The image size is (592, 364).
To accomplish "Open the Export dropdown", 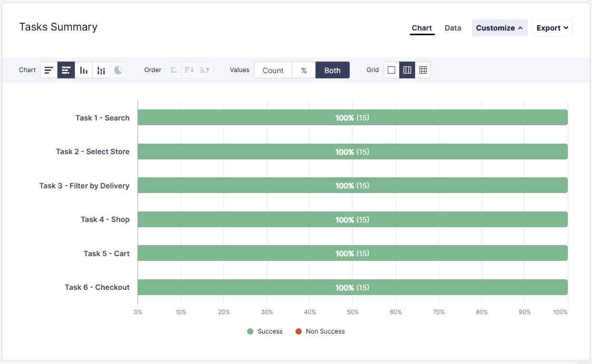I will (x=552, y=27).
